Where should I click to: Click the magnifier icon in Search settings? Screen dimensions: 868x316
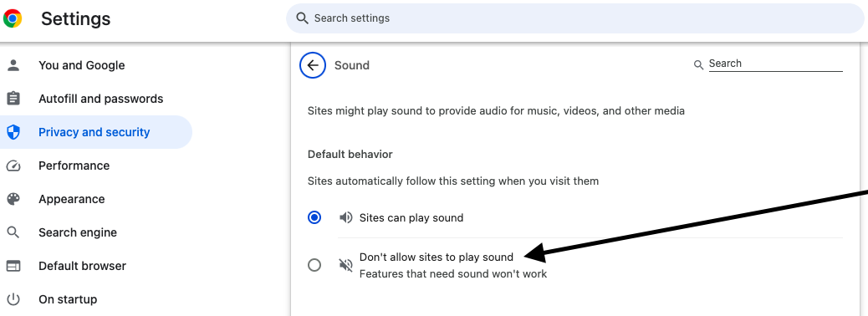(x=302, y=18)
